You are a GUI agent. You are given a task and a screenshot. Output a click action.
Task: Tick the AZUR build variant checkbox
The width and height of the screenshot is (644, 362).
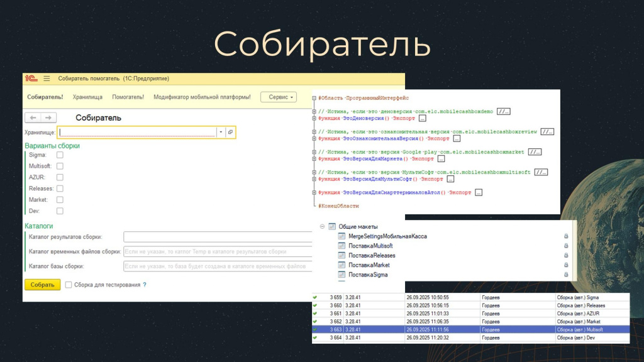pos(60,177)
